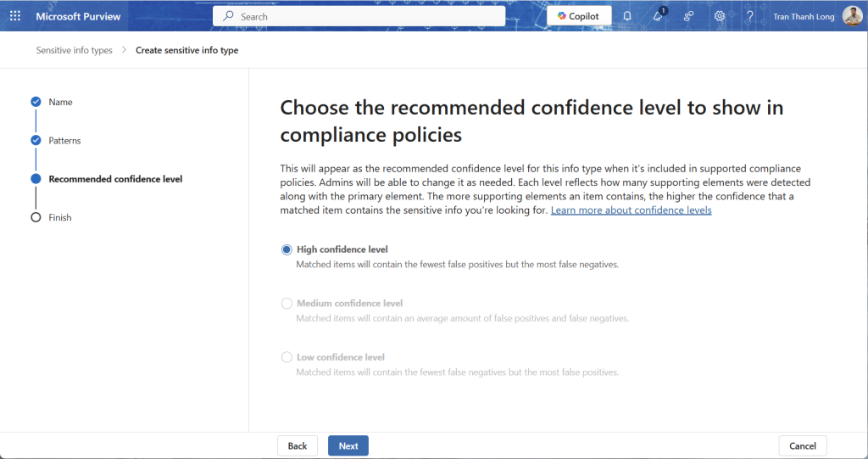Click the Copilot button

coord(579,16)
